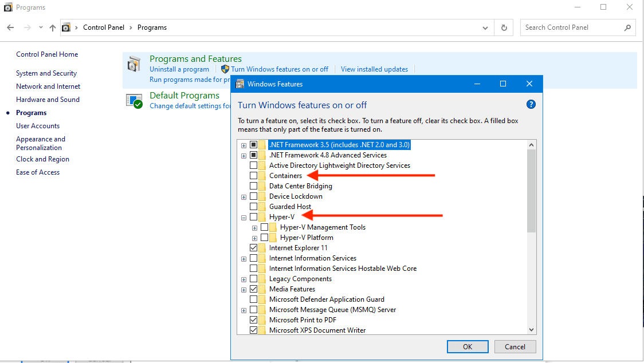Open Appearance and Personalization category
The image size is (644, 363).
41,143
